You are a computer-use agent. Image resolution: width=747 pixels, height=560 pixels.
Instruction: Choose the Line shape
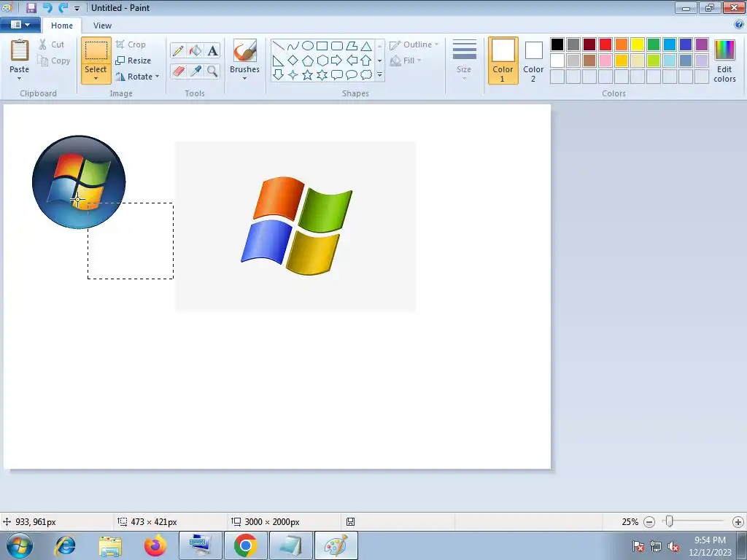pyautogui.click(x=279, y=46)
